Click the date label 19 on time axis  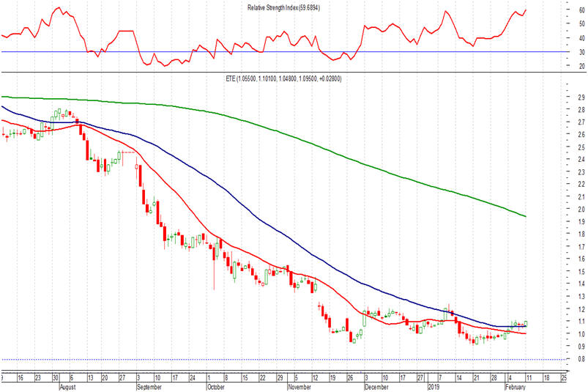(x=332, y=378)
